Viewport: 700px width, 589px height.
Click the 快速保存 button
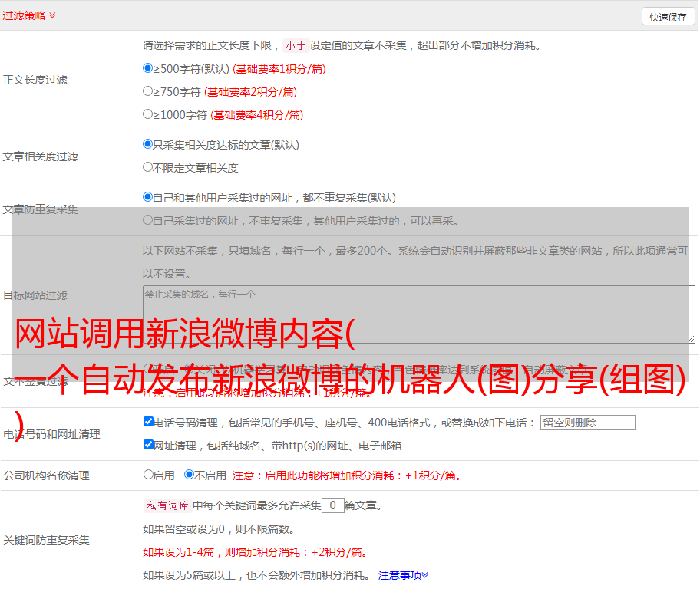668,17
